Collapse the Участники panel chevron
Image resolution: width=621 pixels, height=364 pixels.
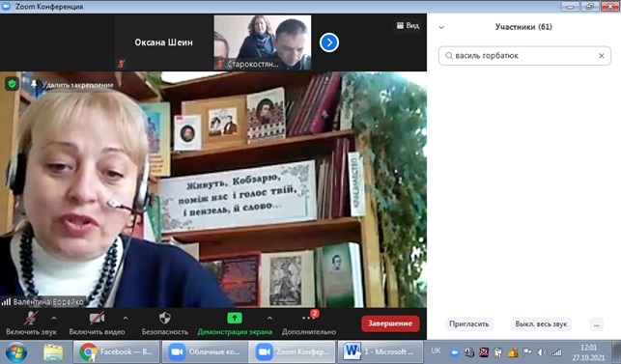pos(441,27)
